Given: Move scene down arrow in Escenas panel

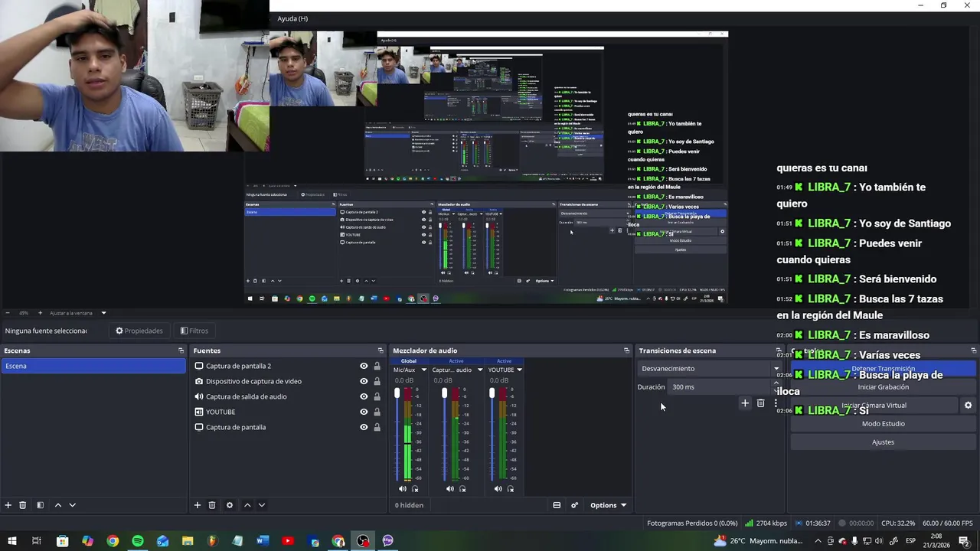Looking at the screenshot, I should point(73,505).
